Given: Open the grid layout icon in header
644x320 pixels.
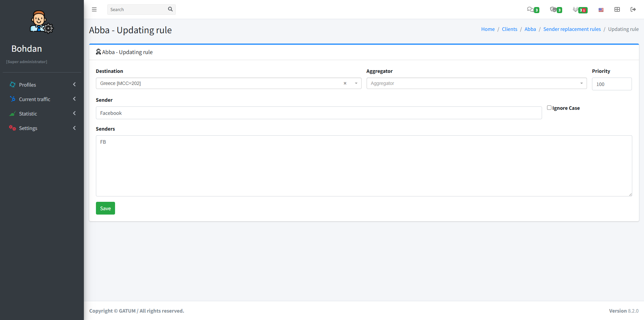Looking at the screenshot, I should 617,9.
